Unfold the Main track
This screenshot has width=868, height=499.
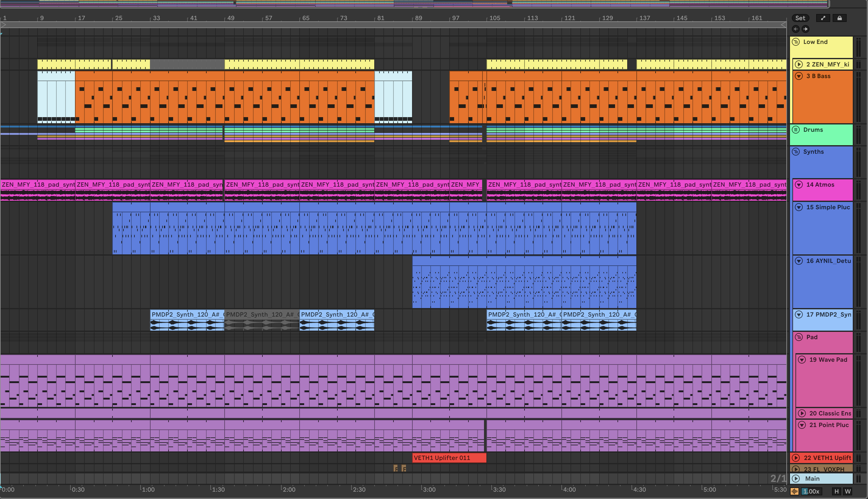[796, 479]
